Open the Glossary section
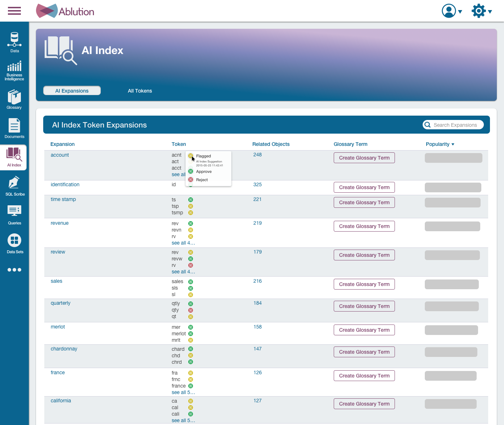Image resolution: width=504 pixels, height=425 pixels. [14, 100]
